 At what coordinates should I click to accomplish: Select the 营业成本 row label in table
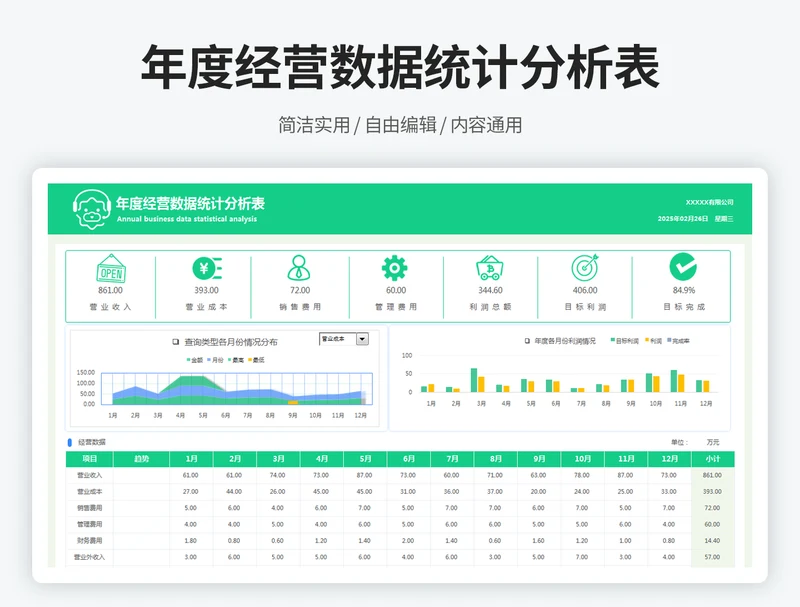click(x=89, y=492)
